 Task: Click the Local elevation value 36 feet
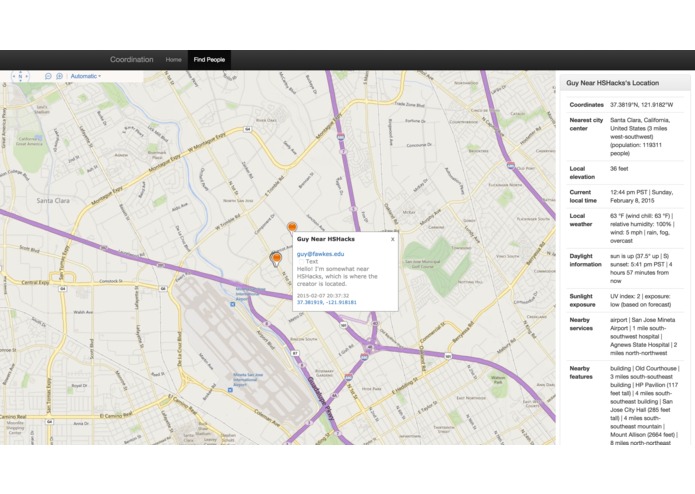[x=619, y=169]
